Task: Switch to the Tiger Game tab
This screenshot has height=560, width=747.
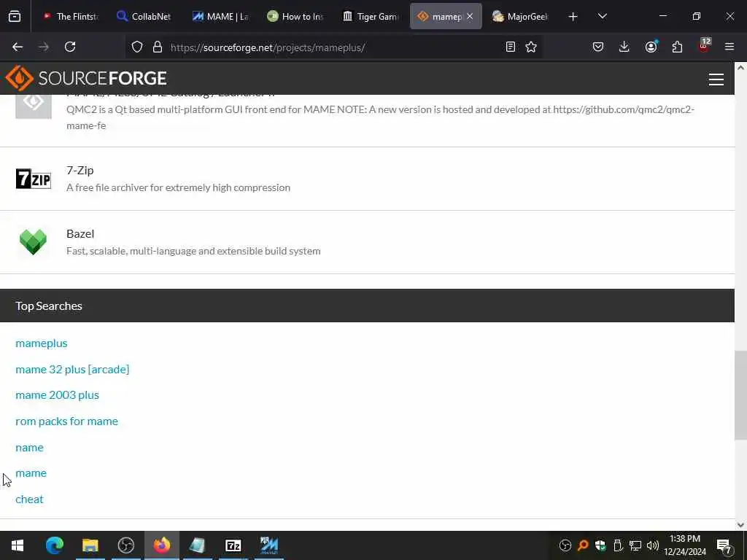Action: [x=371, y=17]
